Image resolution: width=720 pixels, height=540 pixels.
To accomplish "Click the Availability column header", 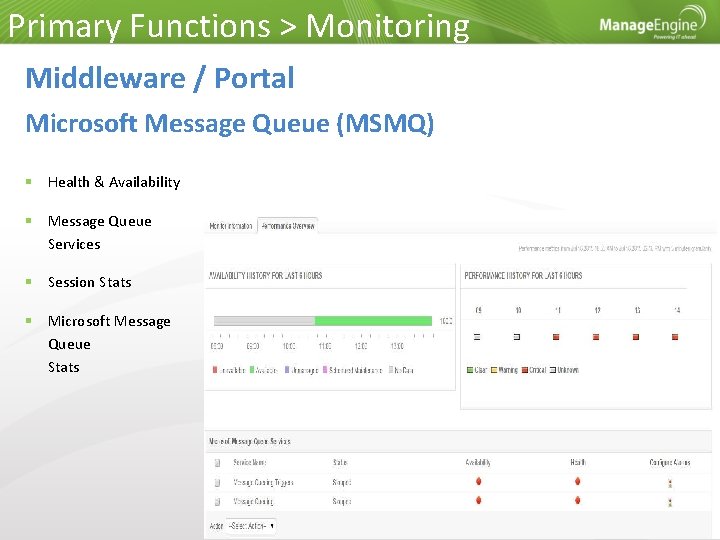I will 478,462.
